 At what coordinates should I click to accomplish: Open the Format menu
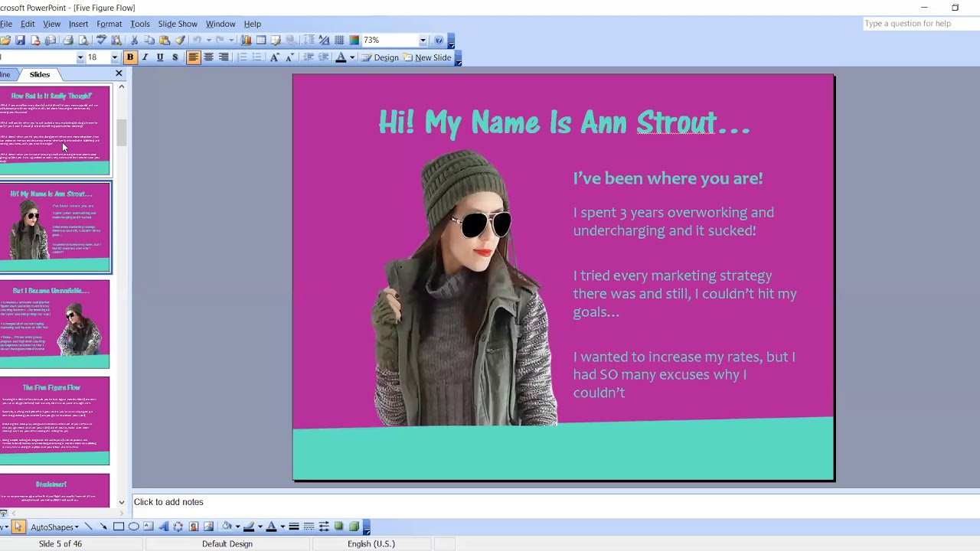(x=109, y=24)
